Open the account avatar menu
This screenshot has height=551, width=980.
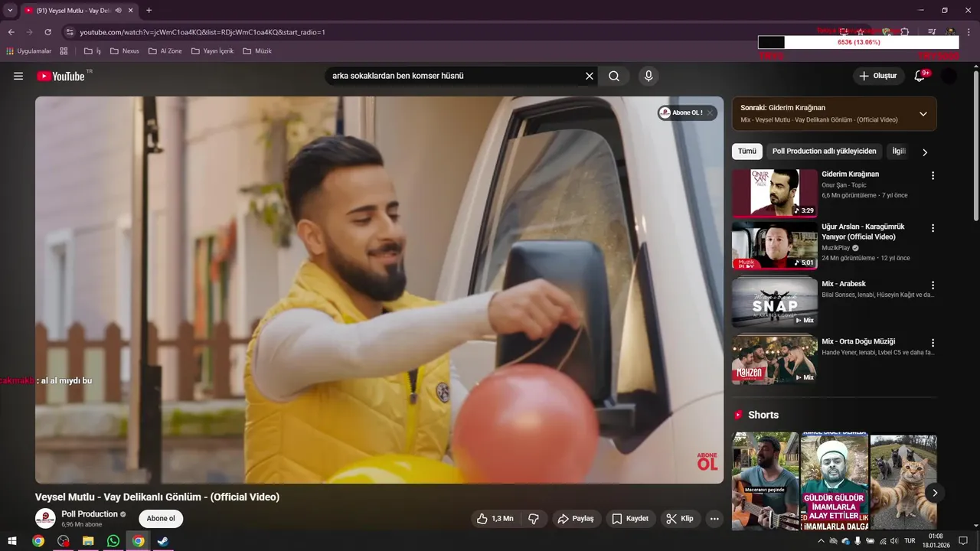coord(949,76)
